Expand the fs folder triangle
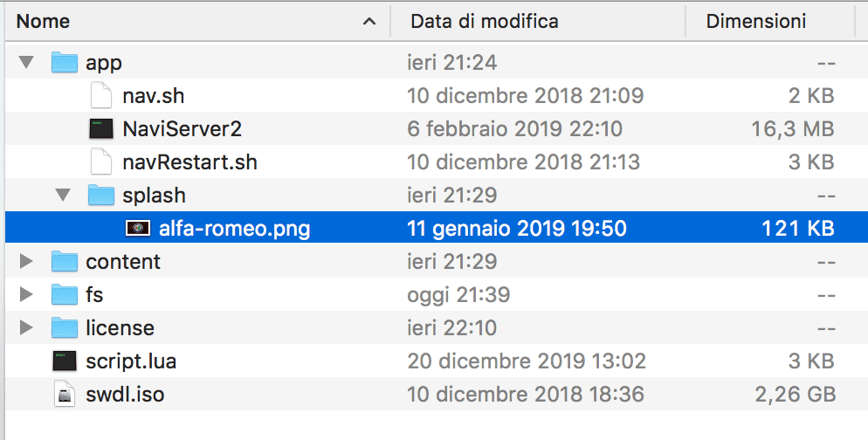This screenshot has height=440, width=868. [26, 295]
